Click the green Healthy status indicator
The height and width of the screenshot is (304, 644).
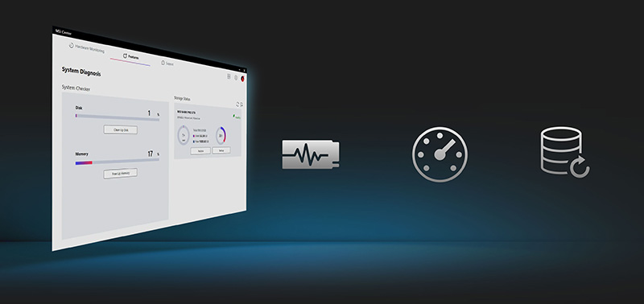coord(237,117)
